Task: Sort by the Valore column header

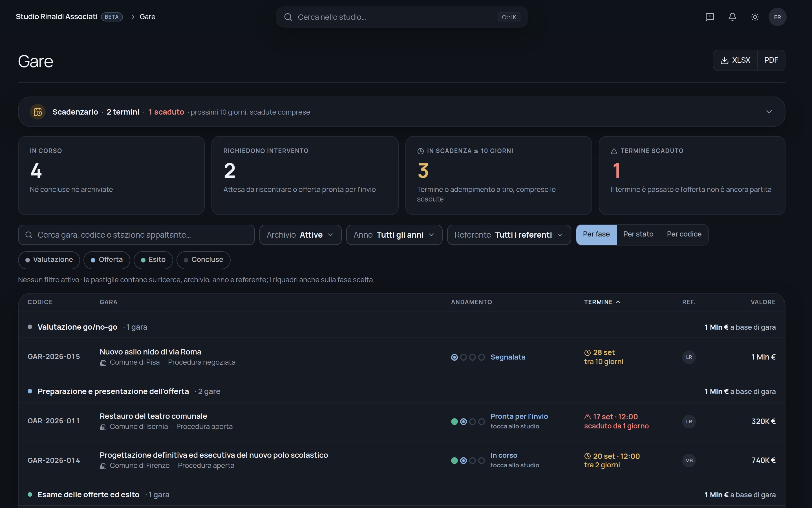Action: (763, 302)
